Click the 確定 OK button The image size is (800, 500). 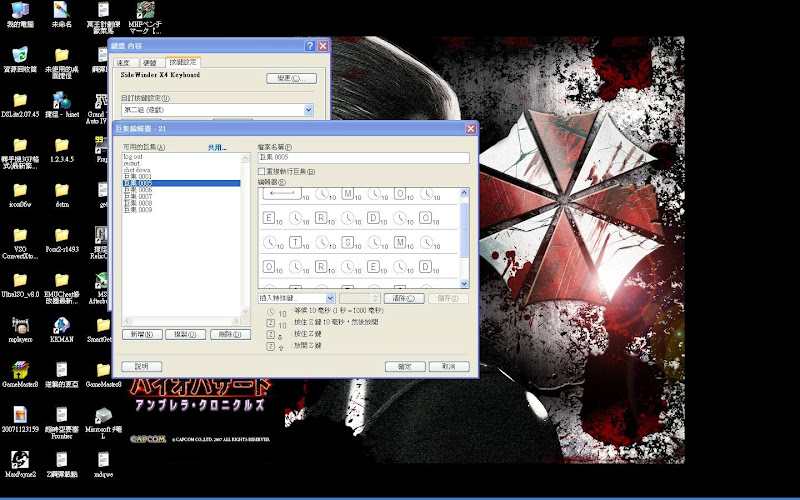405,366
